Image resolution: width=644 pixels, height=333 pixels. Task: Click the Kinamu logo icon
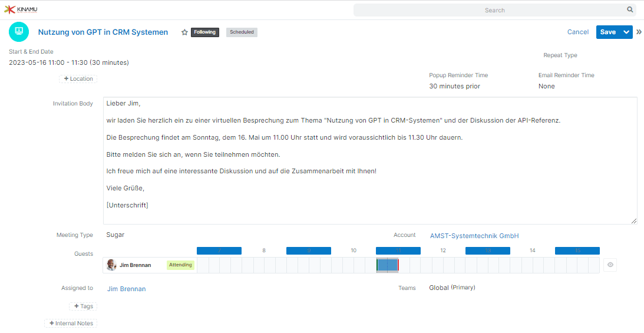(21, 9)
